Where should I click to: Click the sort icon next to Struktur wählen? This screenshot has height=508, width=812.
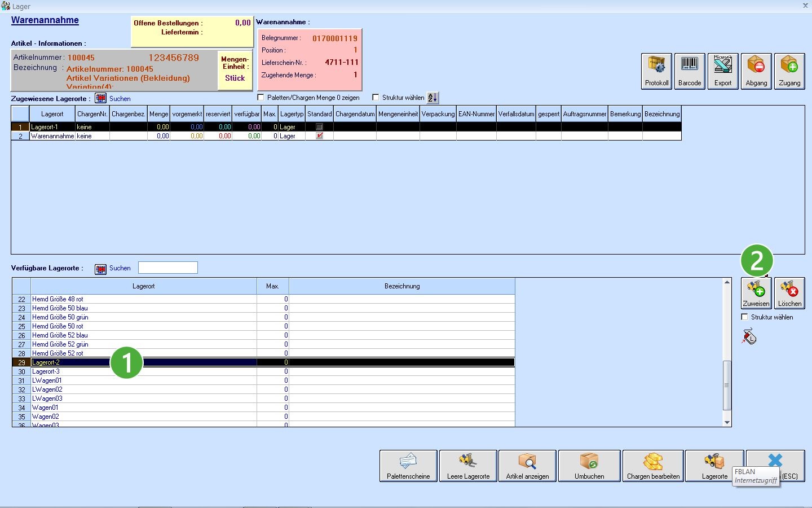433,98
